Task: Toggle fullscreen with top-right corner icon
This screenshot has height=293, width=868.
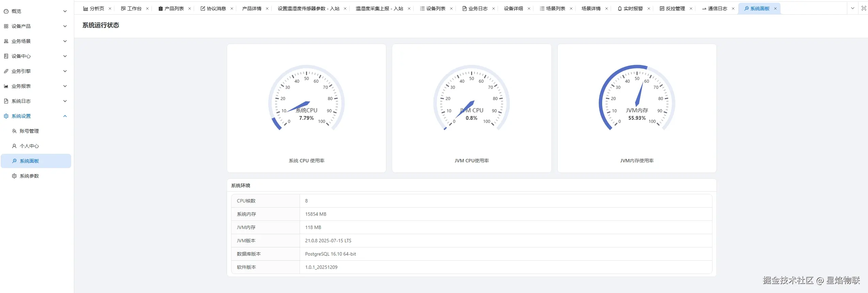Action: [x=864, y=8]
